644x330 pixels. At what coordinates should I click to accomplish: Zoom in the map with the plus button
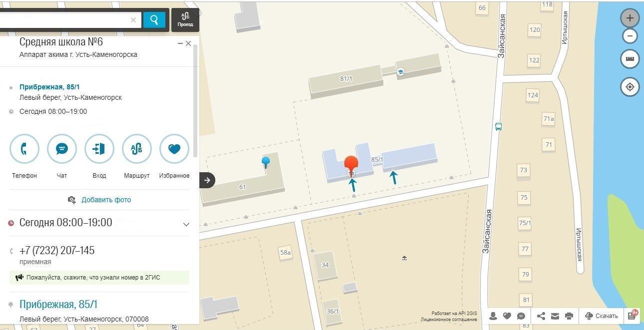point(630,18)
